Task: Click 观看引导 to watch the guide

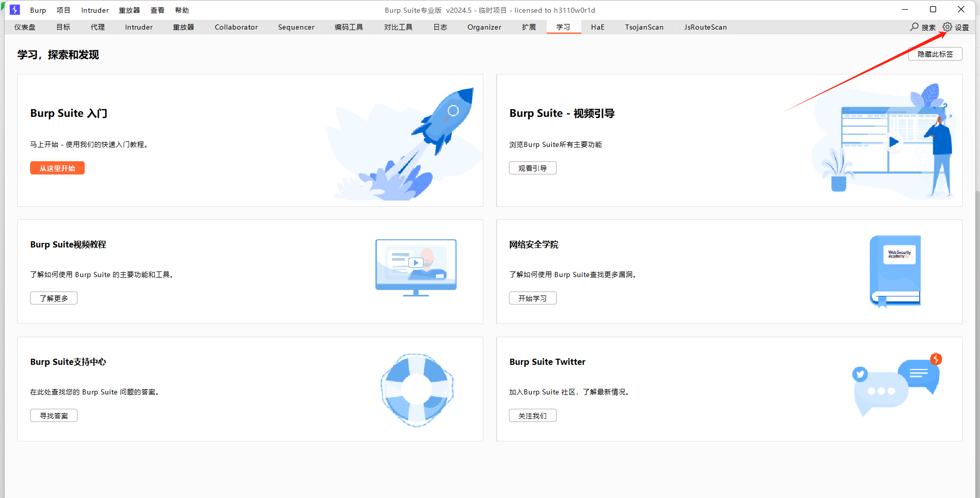Action: tap(532, 168)
